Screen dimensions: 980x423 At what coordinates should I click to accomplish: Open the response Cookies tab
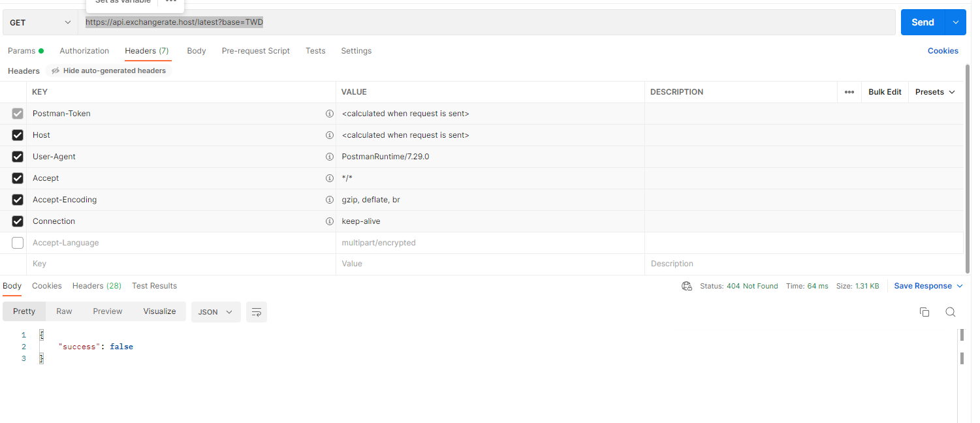[47, 286]
